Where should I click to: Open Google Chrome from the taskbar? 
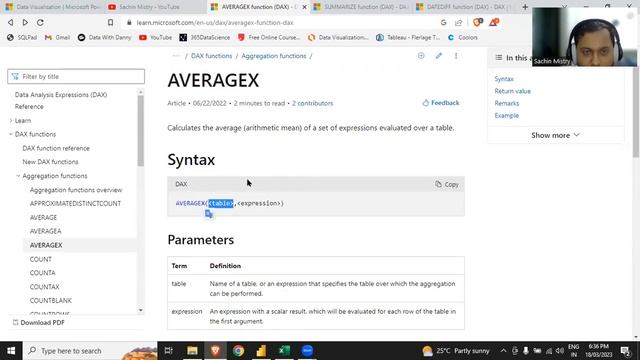point(239,351)
